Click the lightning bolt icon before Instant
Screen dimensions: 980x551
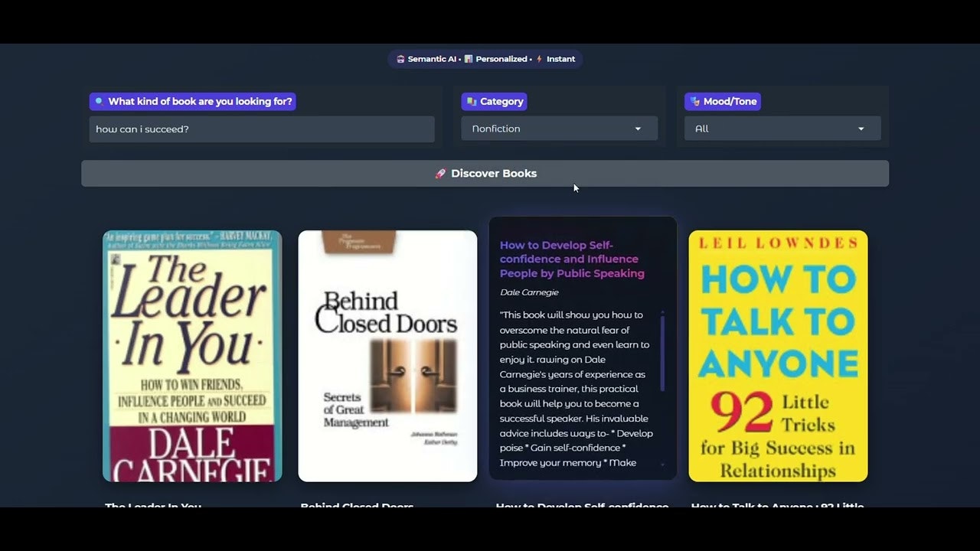coord(538,58)
